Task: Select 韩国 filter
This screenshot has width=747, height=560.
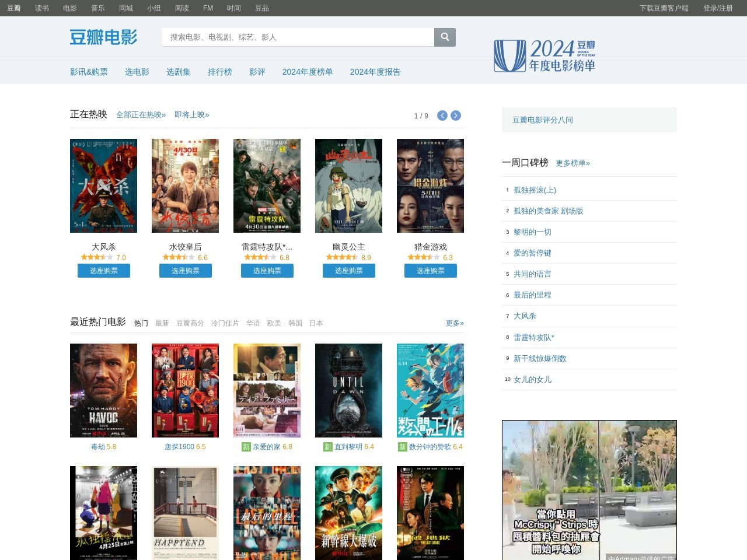Action: pos(295,323)
